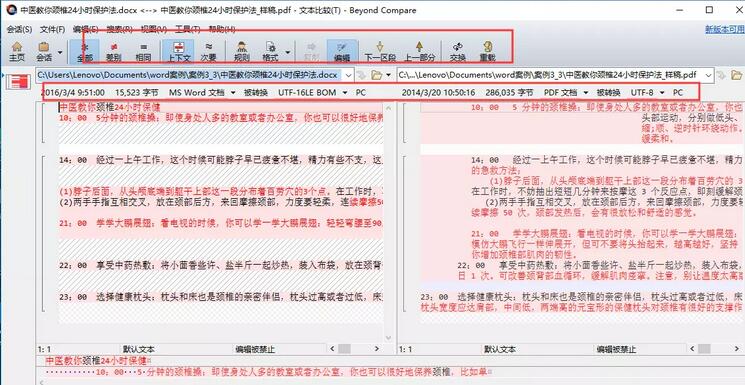Open the 新版本可用 link
Image resolution: width=745 pixels, height=385 pixels.
725,29
